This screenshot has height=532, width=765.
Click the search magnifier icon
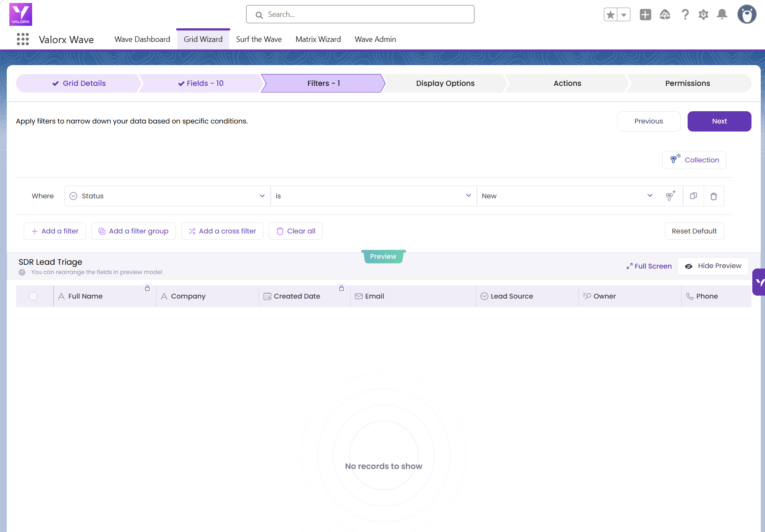click(x=259, y=15)
